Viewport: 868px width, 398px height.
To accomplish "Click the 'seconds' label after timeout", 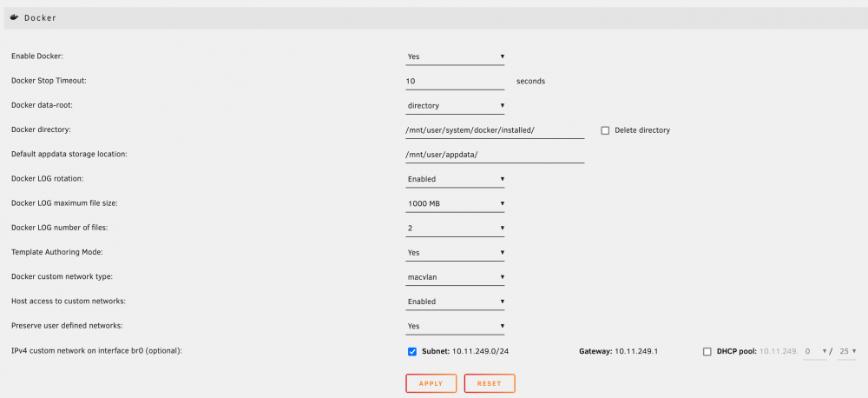I will tap(531, 81).
